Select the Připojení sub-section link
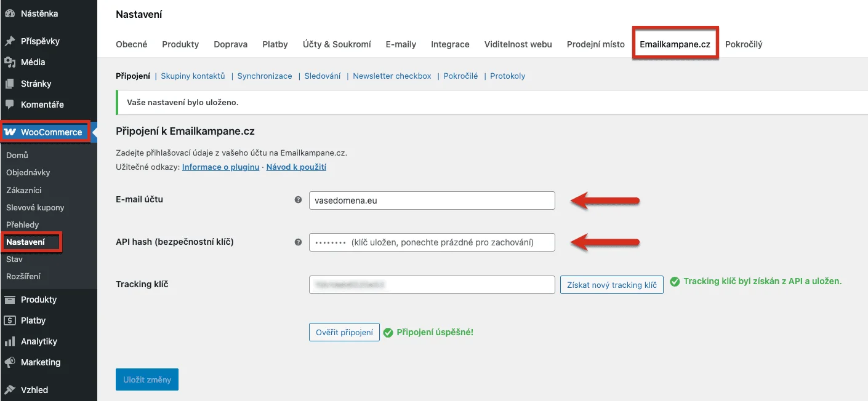 pos(133,76)
